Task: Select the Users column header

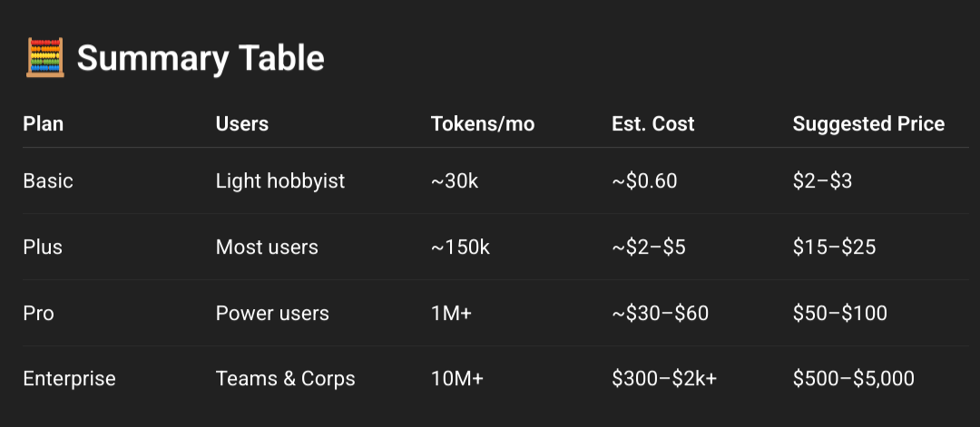Action: (x=242, y=123)
